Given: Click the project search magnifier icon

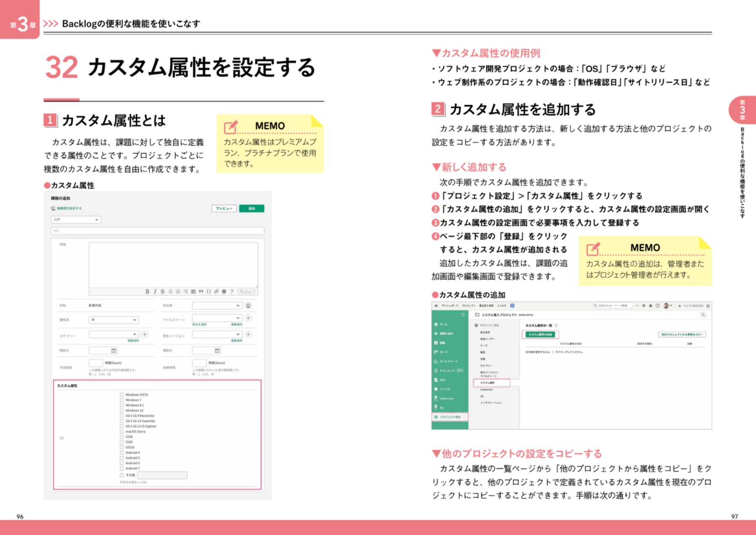Looking at the screenshot, I should click(703, 315).
